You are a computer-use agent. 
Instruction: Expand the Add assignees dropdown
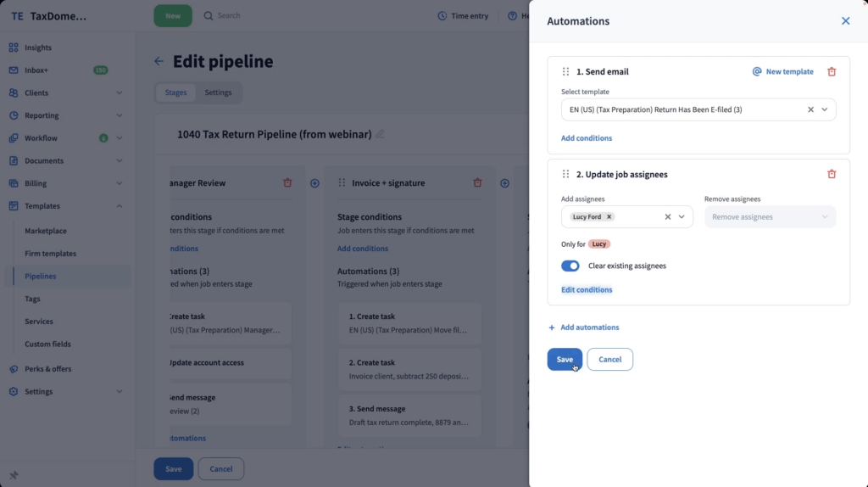coord(682,216)
